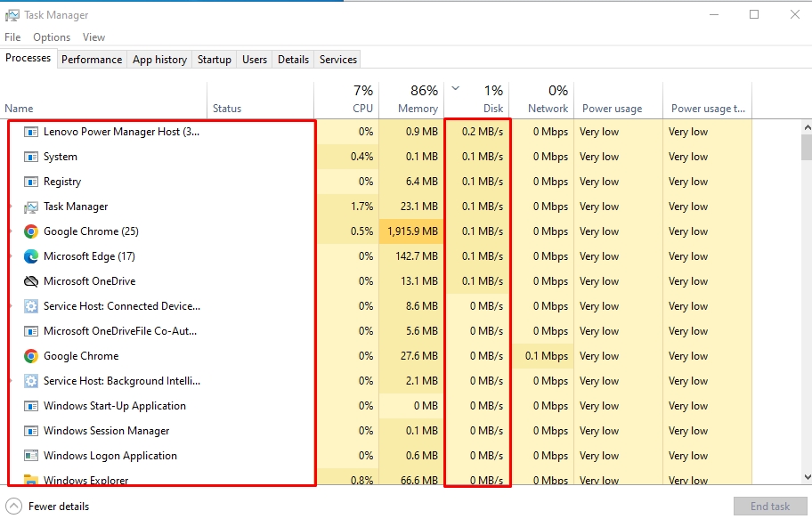Click the scrollbar down arrow
The width and height of the screenshot is (812, 527).
coord(807,477)
